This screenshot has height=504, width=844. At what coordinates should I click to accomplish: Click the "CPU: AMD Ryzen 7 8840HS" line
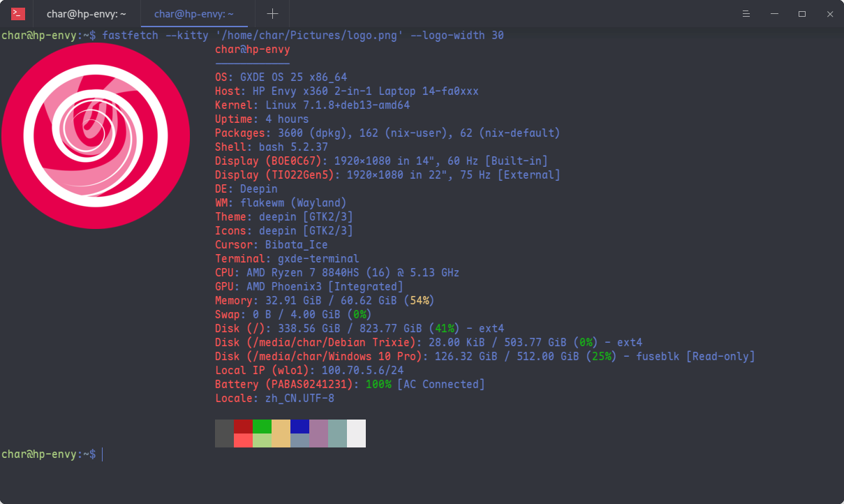click(337, 273)
